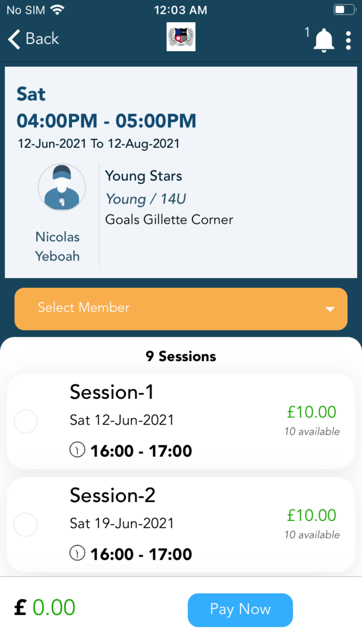Viewport: 362px width, 644px height.
Task: Tap the Young Stars class name
Action: click(143, 176)
